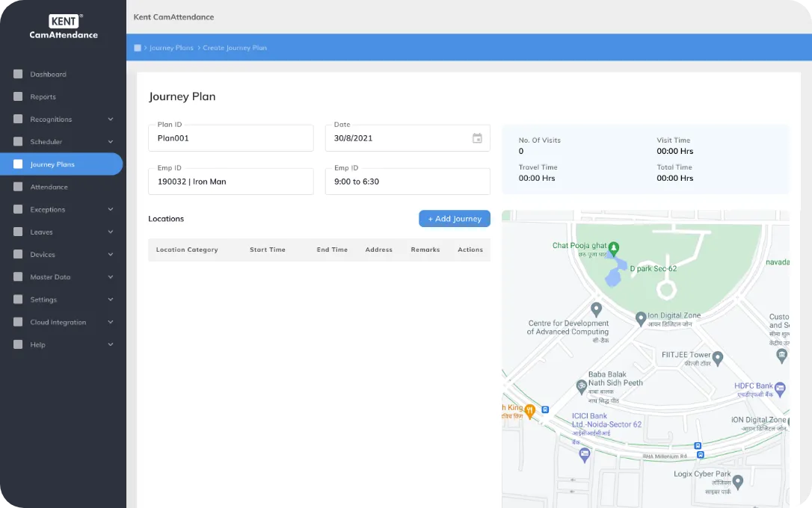
Task: Click the Attendance sidebar icon
Action: coord(18,187)
